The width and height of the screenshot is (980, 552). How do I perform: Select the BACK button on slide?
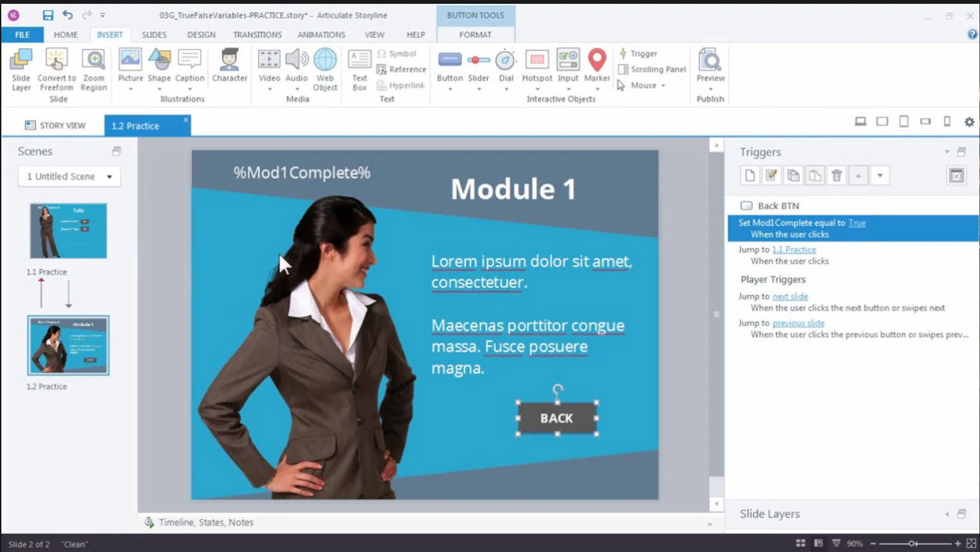point(557,418)
